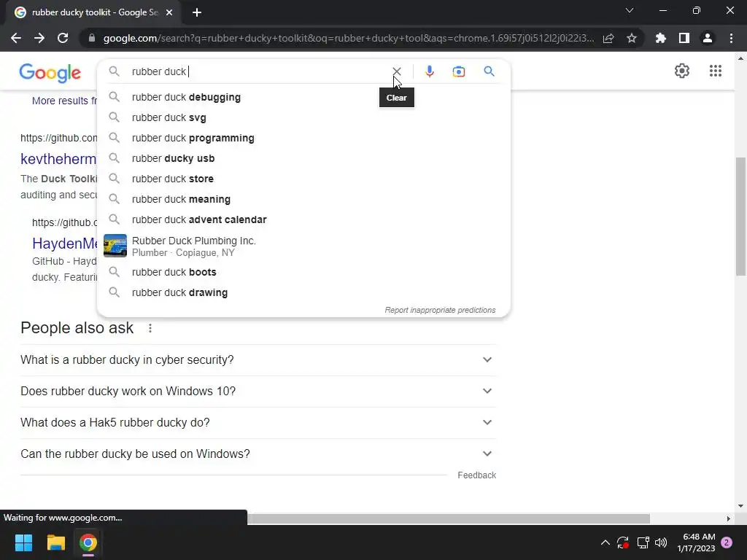747x560 pixels.
Task: Open the volume speaker control
Action: click(x=661, y=542)
